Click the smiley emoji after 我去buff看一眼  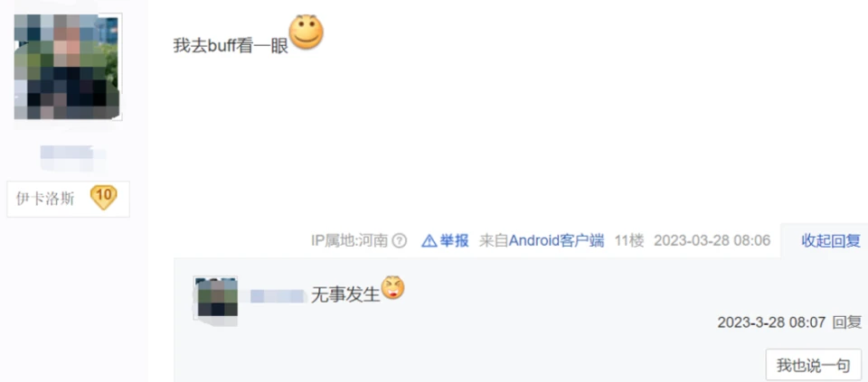(x=307, y=33)
